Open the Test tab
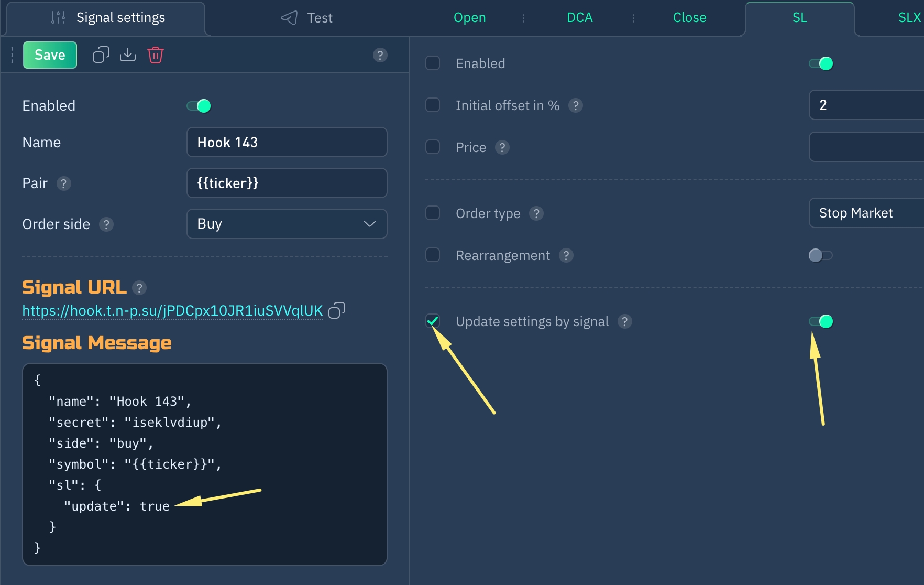 pos(307,18)
